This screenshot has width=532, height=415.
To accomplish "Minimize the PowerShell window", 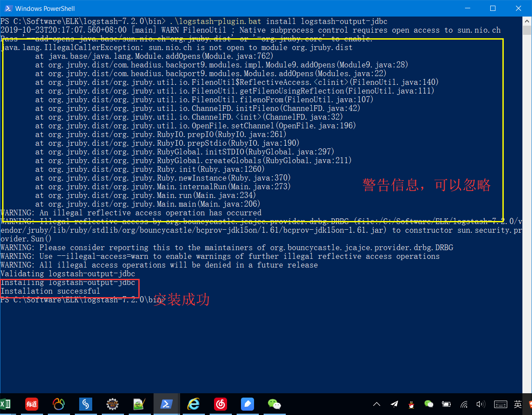I will [x=468, y=8].
